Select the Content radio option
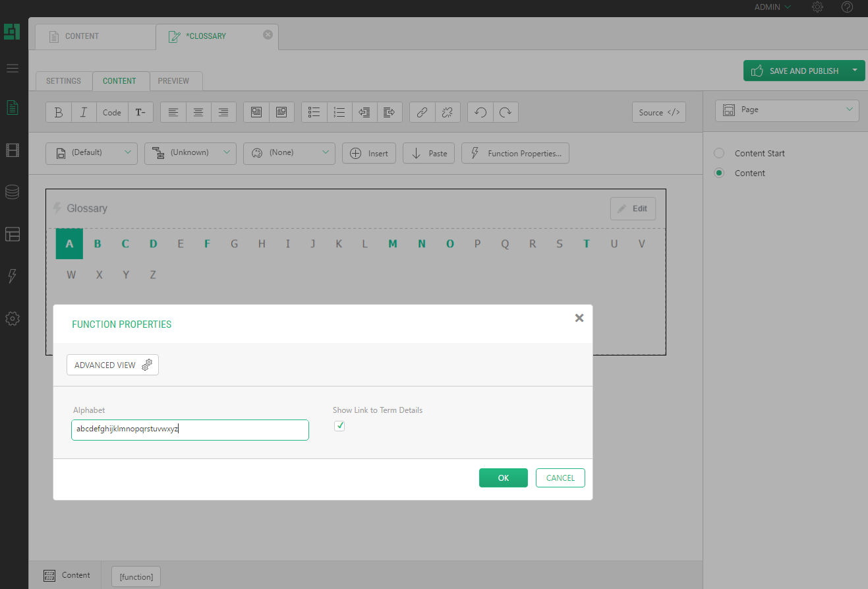The image size is (868, 589). pos(720,173)
